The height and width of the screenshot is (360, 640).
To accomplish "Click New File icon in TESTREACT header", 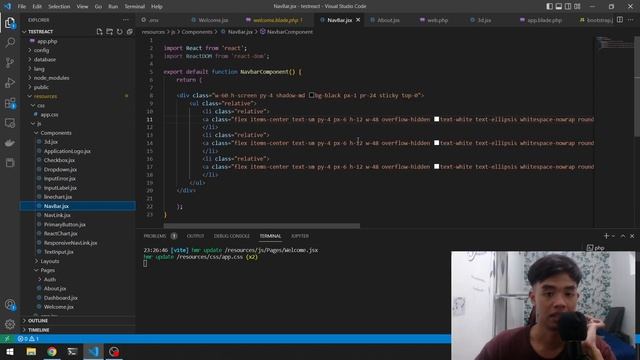I will pyautogui.click(x=100, y=31).
